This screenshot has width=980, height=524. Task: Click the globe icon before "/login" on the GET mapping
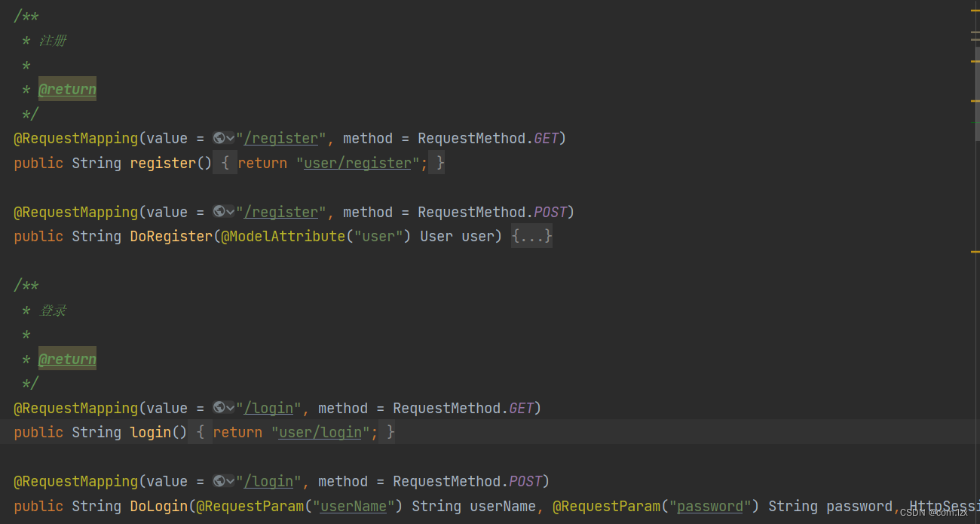click(x=219, y=408)
